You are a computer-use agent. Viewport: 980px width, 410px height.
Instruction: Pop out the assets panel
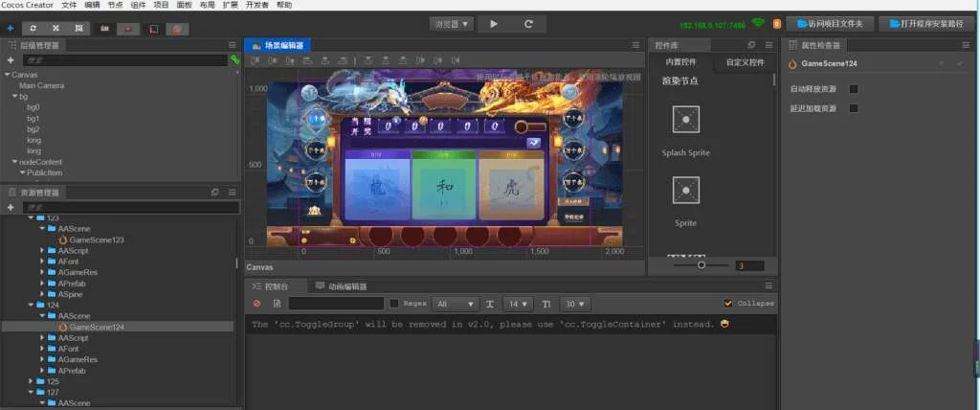click(215, 193)
